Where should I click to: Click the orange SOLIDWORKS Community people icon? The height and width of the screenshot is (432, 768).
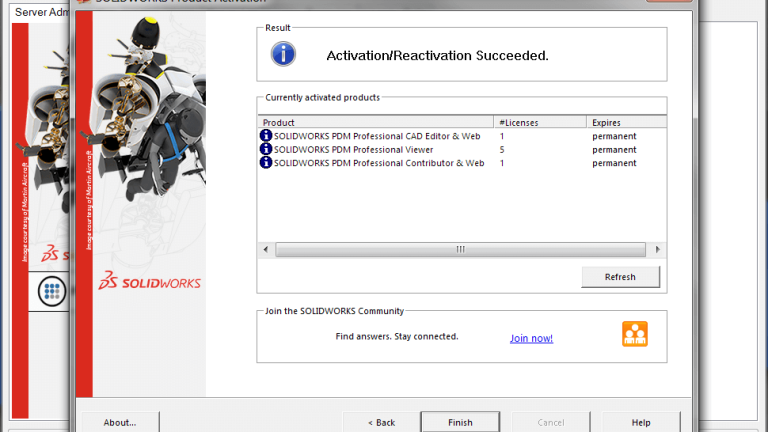[x=635, y=334]
